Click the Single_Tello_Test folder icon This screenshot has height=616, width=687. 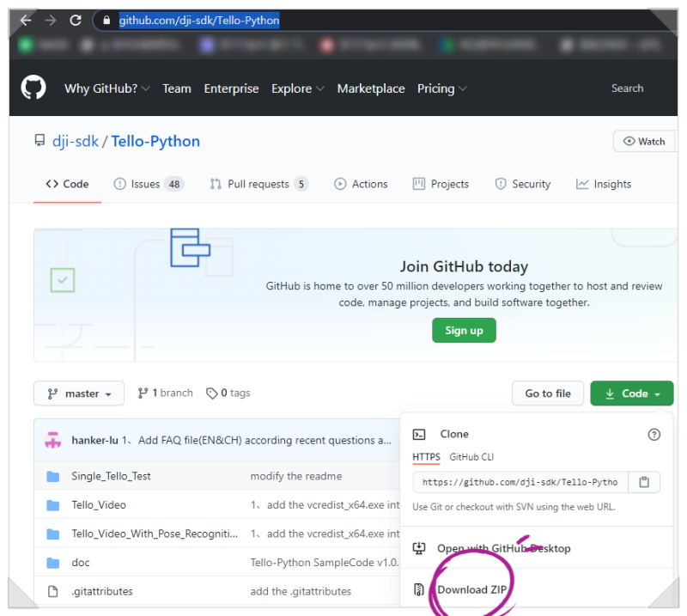53,476
